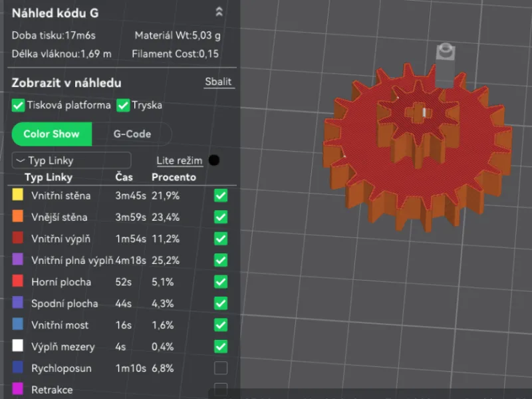Select the Vnější stěna row label

[x=59, y=217]
